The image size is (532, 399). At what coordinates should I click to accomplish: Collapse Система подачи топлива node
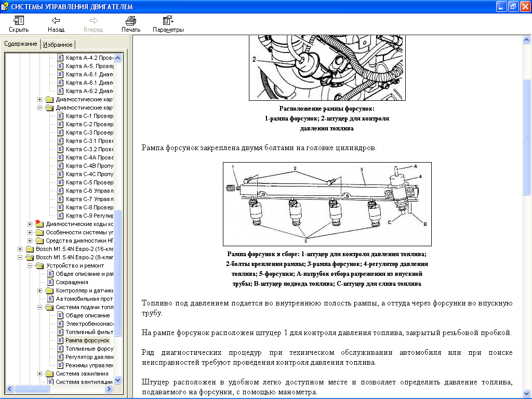tap(39, 307)
